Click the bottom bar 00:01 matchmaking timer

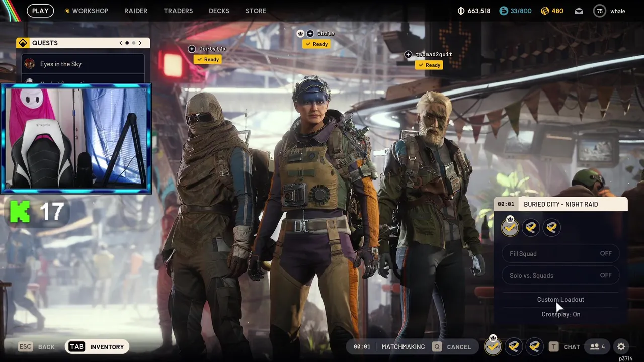coord(362,347)
